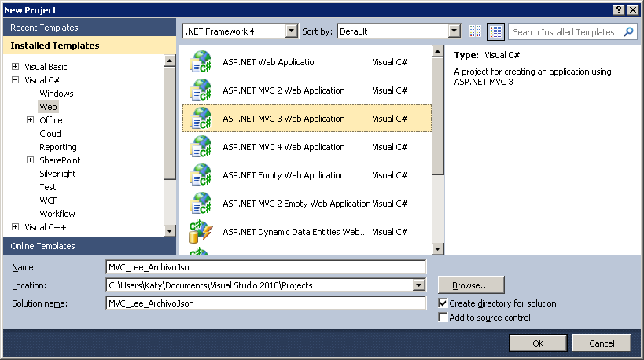This screenshot has height=360, width=644.
Task: Click the template list scrollbar thumb
Action: click(x=438, y=116)
